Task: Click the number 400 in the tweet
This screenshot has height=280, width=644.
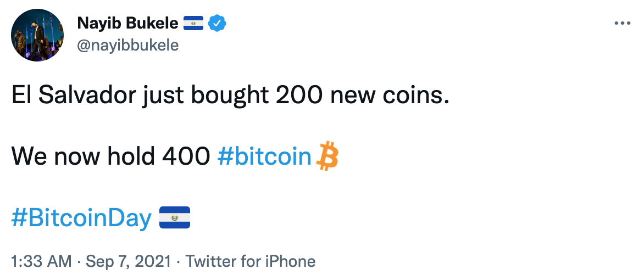Action: click(186, 157)
